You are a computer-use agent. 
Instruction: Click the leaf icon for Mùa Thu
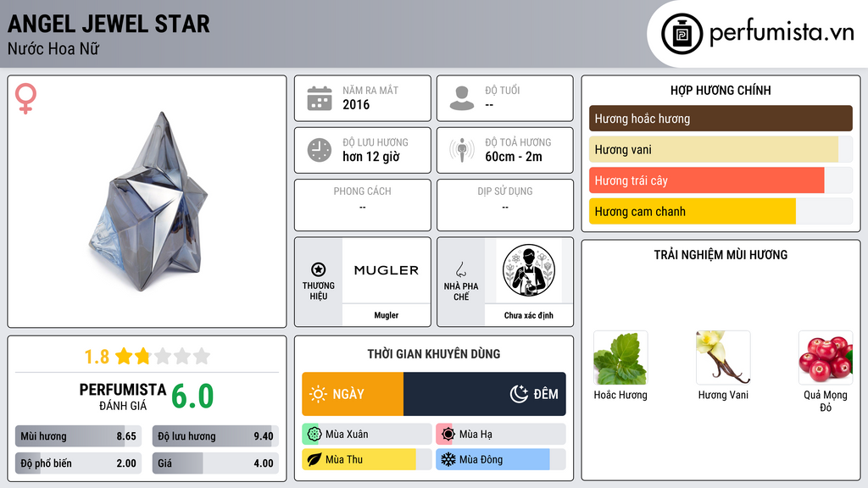point(314,460)
